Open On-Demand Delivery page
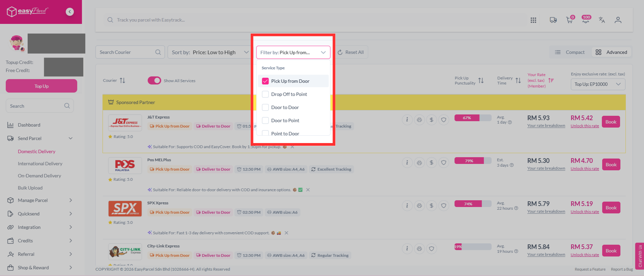Image resolution: width=644 pixels, height=276 pixels. point(39,176)
